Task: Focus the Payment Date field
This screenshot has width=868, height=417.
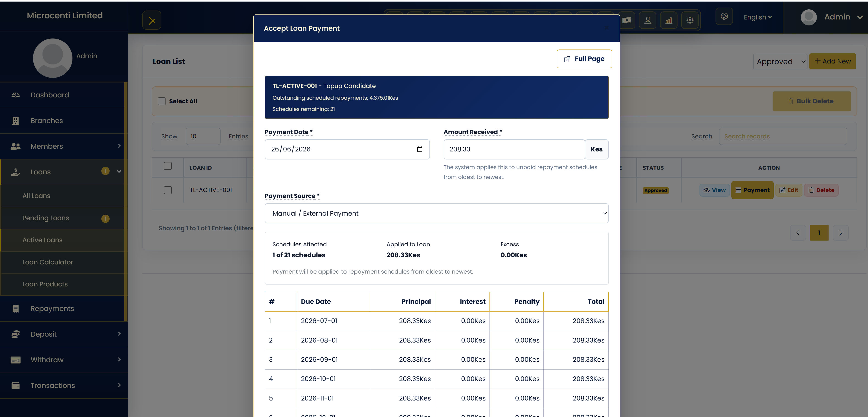Action: pyautogui.click(x=347, y=149)
